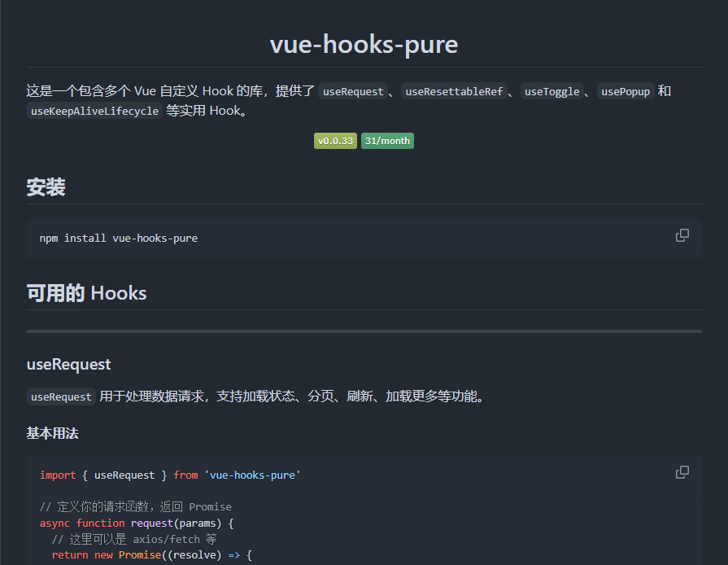Click the usePopup inline code
The width and height of the screenshot is (728, 565).
coord(626,91)
